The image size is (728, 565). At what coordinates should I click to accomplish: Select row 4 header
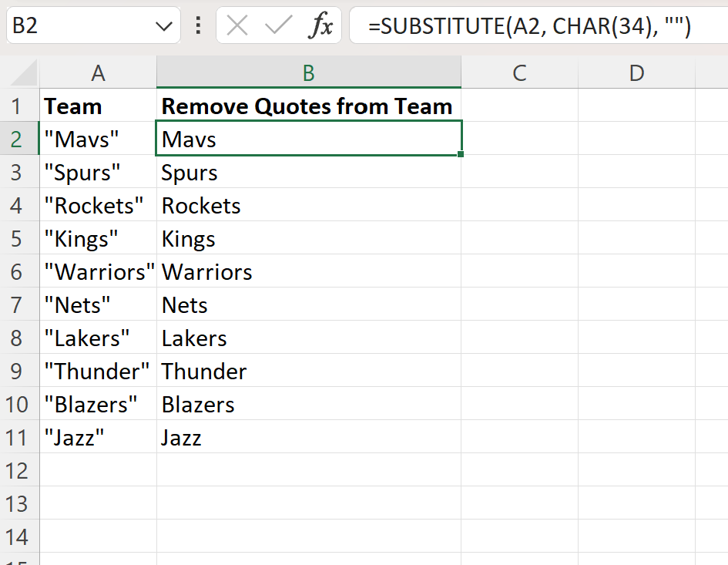(x=19, y=205)
